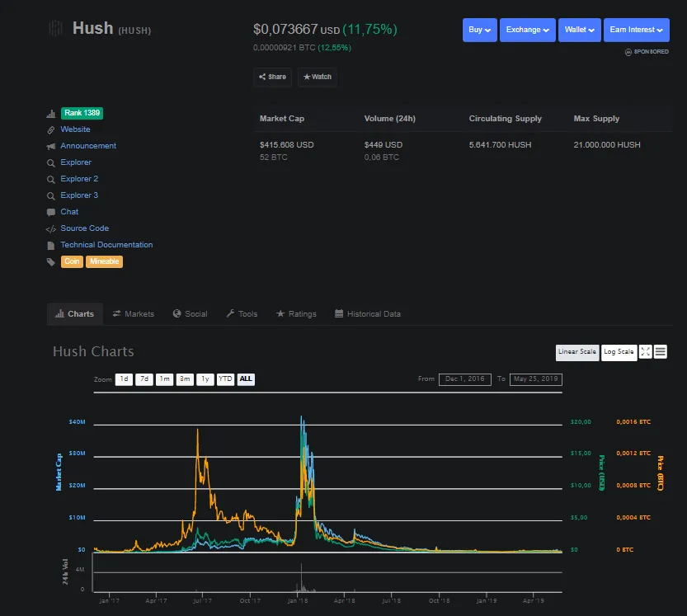Click the fullscreen chart icon
Screen dimensions: 687x616
646,352
